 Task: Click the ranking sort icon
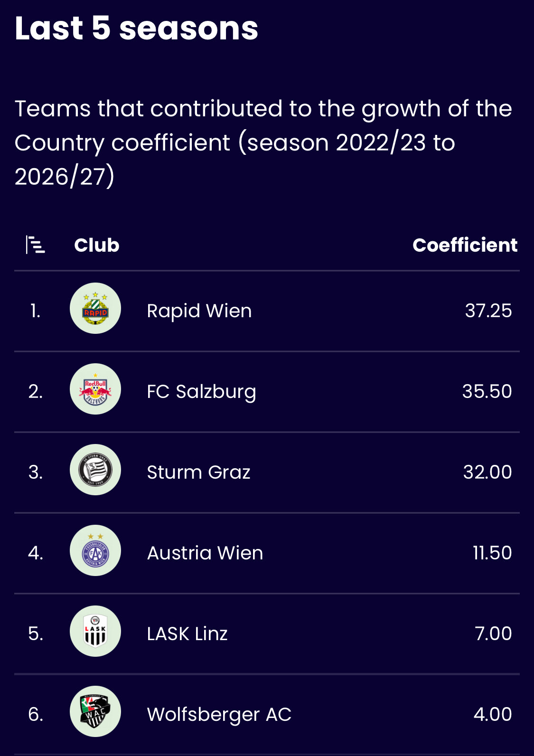[x=35, y=245]
